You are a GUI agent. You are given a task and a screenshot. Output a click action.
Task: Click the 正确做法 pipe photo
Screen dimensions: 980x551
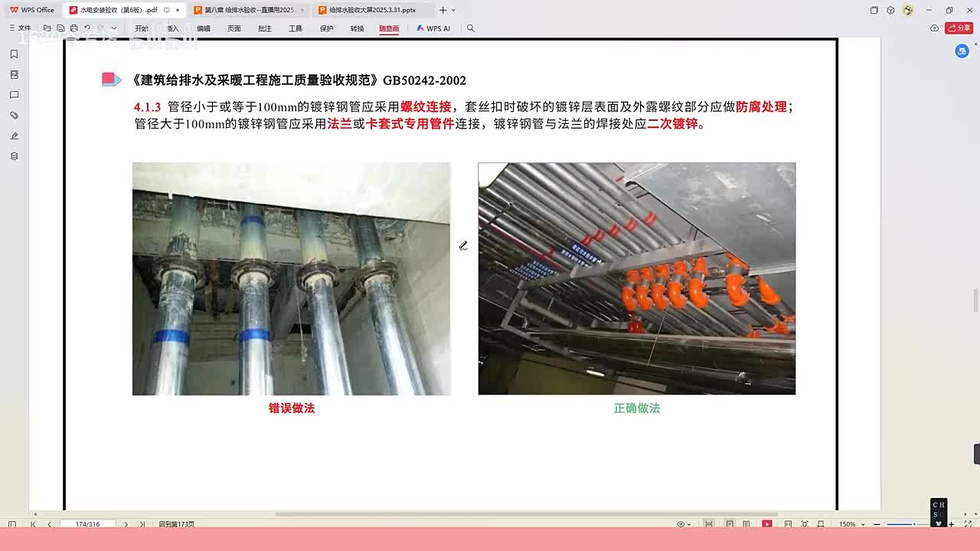click(x=637, y=279)
